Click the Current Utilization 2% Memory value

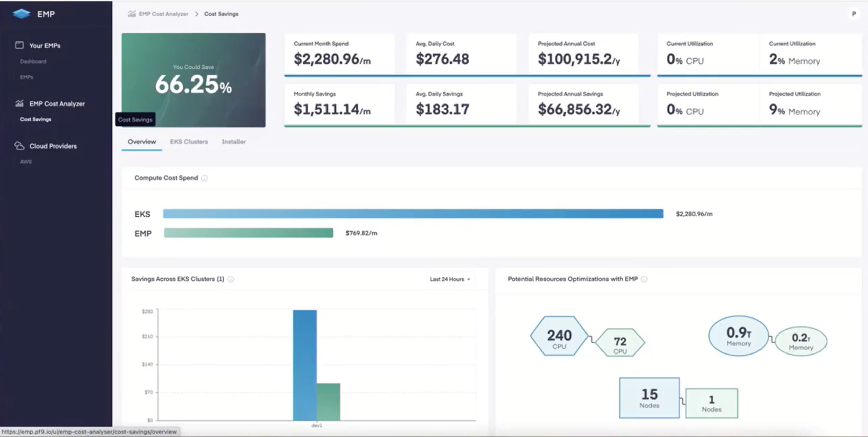pyautogui.click(x=794, y=60)
